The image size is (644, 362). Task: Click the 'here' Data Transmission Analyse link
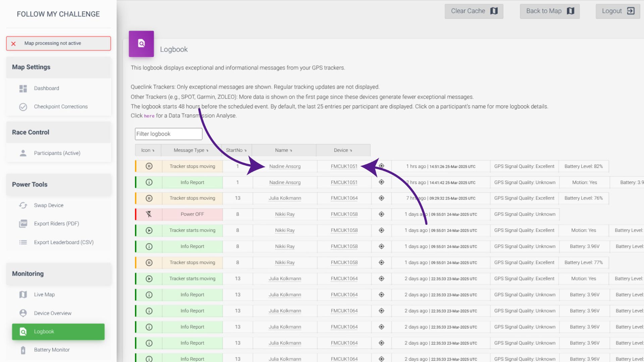click(149, 116)
